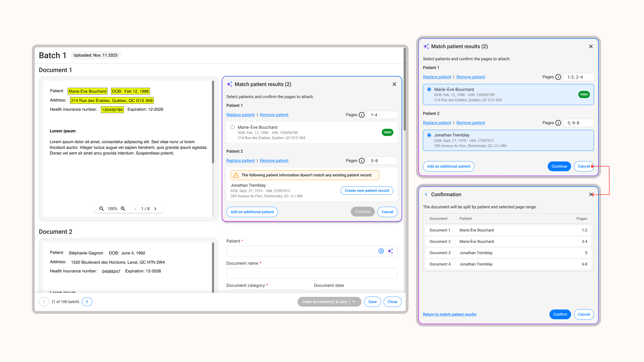Go to next page in Document 1 preview
The height and width of the screenshot is (362, 644).
click(156, 209)
